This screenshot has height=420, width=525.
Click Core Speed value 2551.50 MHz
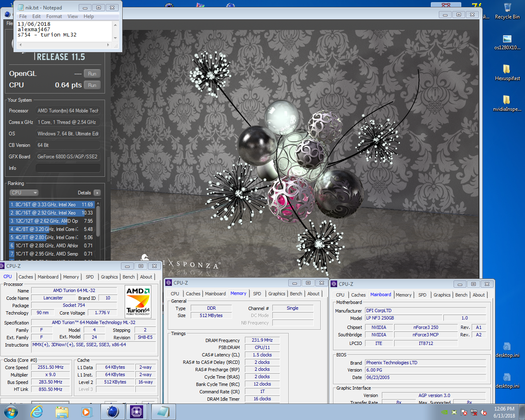coord(50,367)
